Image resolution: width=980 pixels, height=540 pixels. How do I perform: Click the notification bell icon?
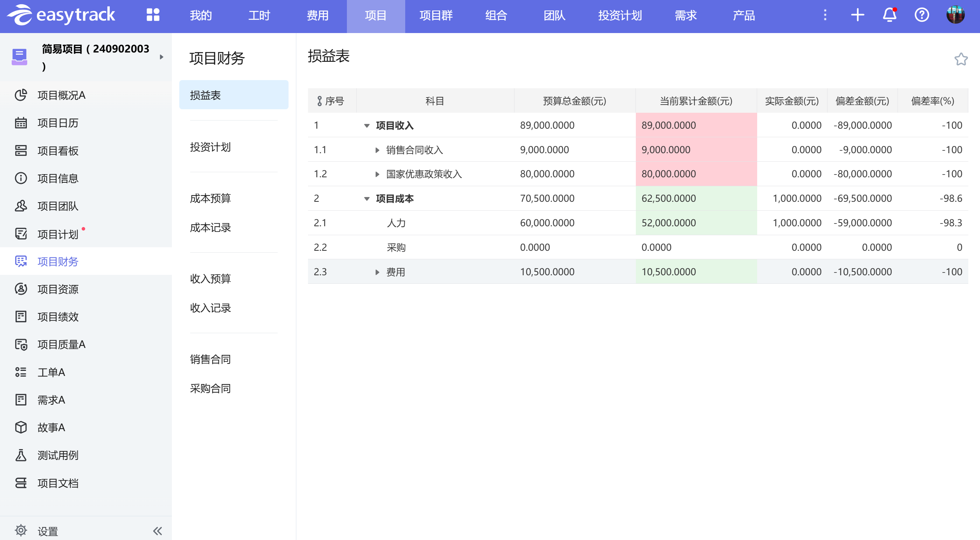tap(889, 15)
